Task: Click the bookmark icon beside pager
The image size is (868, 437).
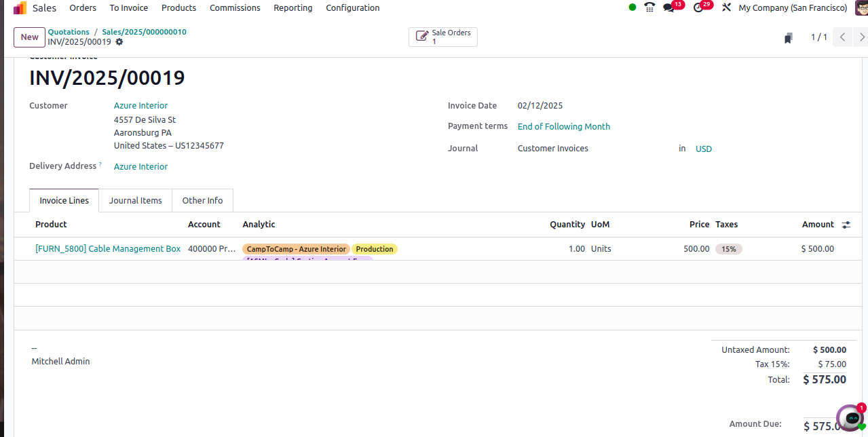Action: pyautogui.click(x=788, y=38)
